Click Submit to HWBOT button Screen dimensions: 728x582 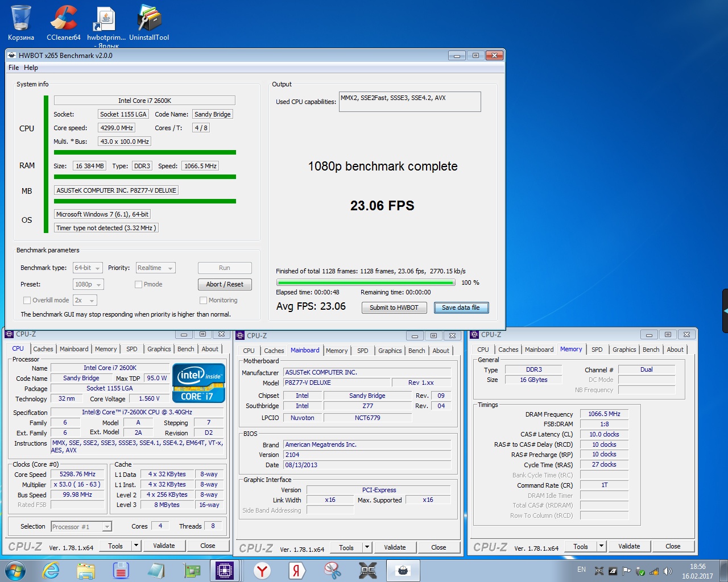[394, 307]
